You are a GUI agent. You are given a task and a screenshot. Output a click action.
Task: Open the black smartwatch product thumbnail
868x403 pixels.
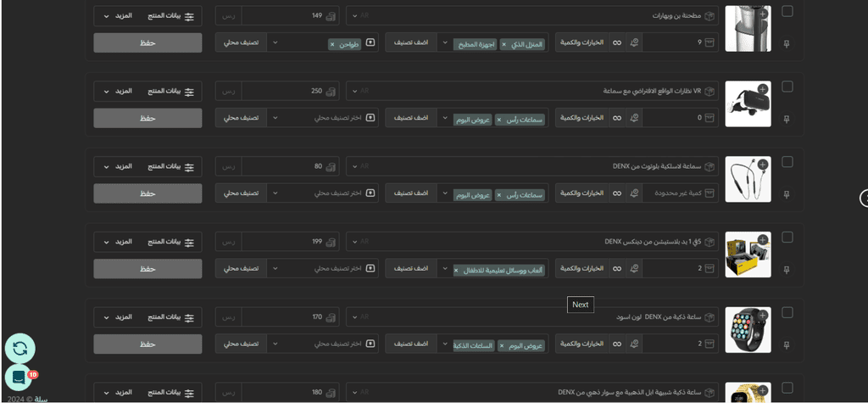[748, 330]
